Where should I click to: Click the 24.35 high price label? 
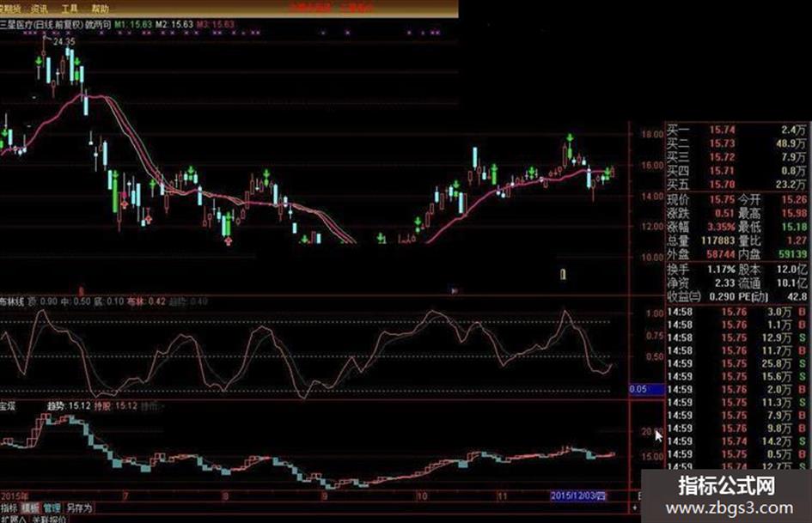pyautogui.click(x=64, y=41)
